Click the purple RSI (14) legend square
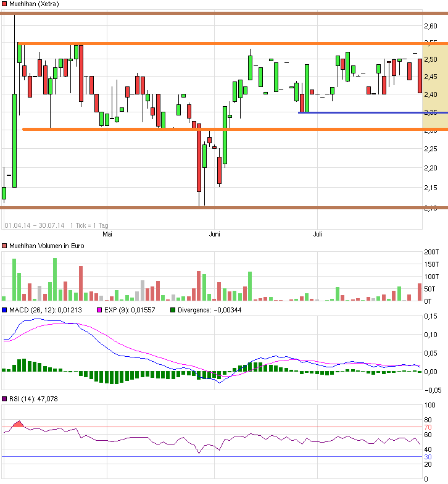The image size is (448, 484). [4, 399]
